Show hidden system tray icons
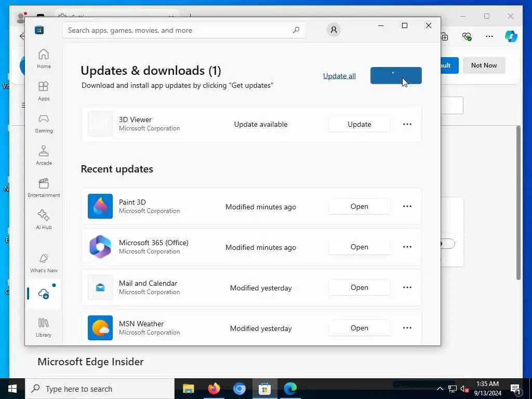Image resolution: width=532 pixels, height=399 pixels. pos(440,389)
